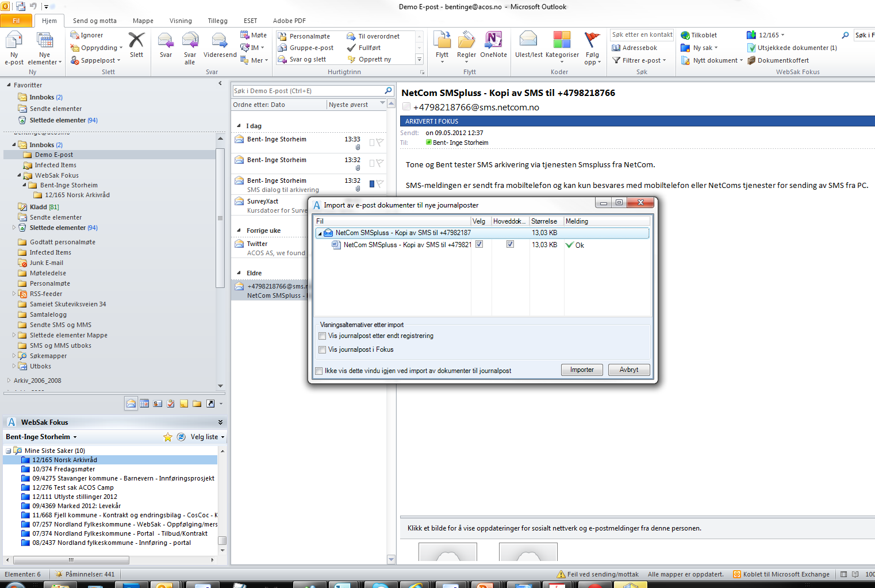
Task: Click Møte reply-with-meeting icon
Action: click(x=254, y=35)
